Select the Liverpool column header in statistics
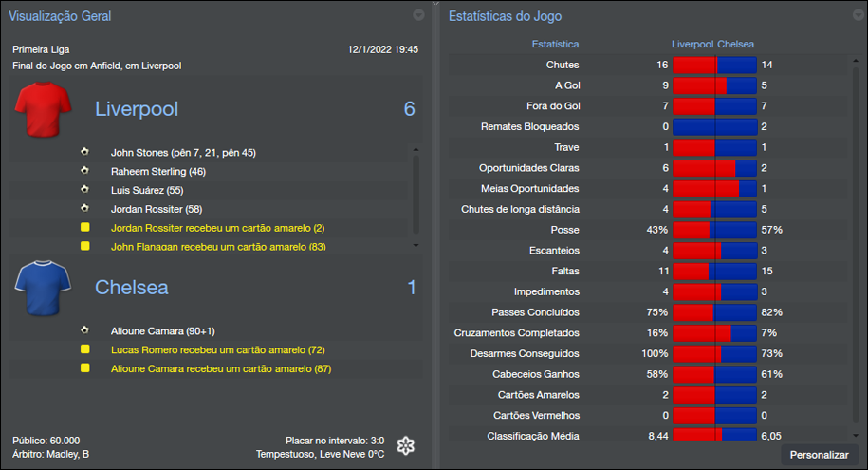The height and width of the screenshot is (470, 868). (693, 45)
